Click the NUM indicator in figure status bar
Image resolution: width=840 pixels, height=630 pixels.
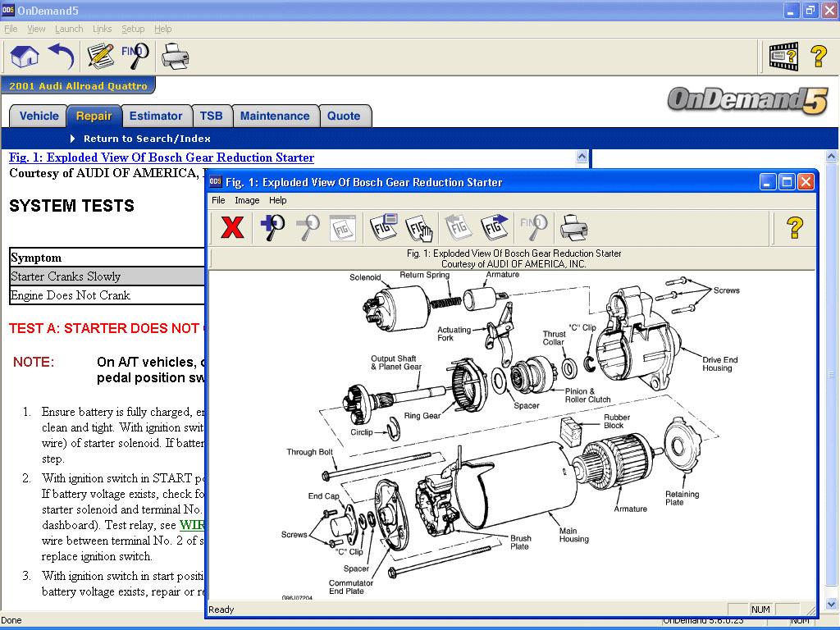[760, 609]
